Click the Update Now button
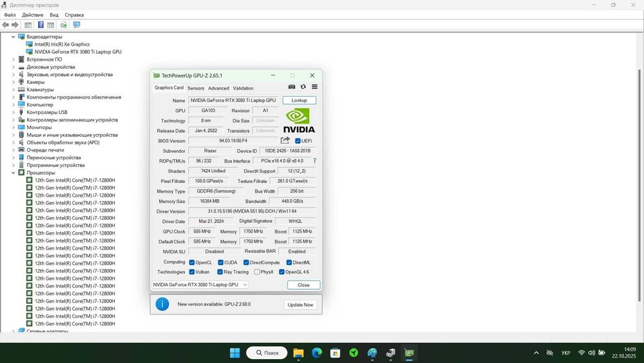644x363 pixels. (x=300, y=304)
